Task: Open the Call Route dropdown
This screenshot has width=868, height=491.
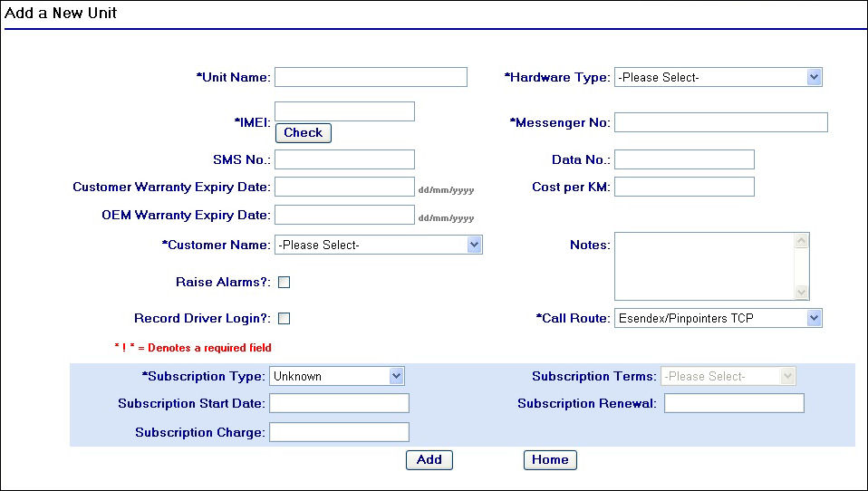Action: pos(718,318)
